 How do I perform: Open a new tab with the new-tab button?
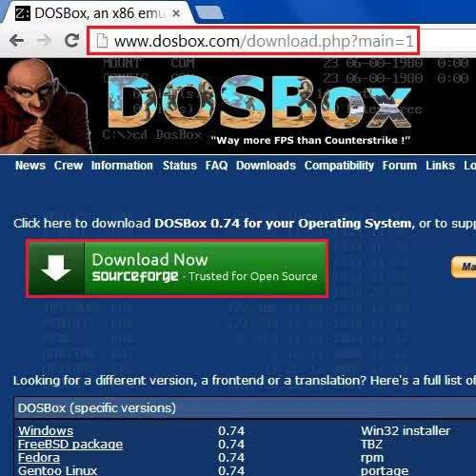click(x=209, y=12)
